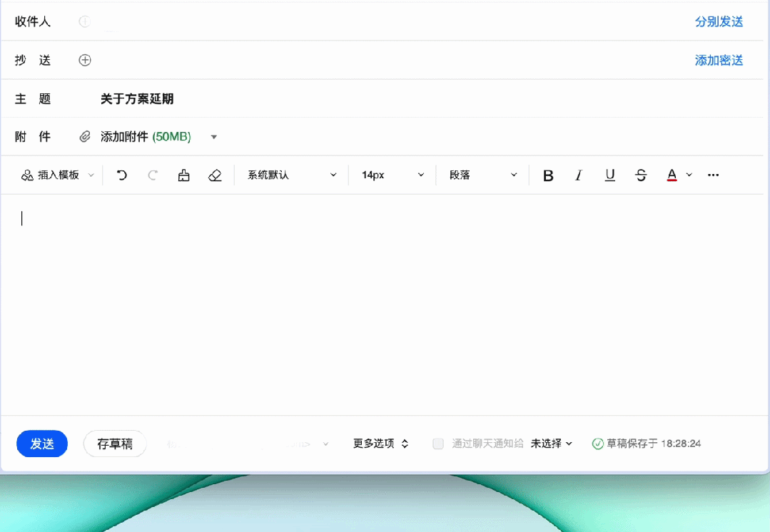The width and height of the screenshot is (770, 532).
Task: Open the more-formatting ellipsis menu
Action: [x=713, y=175]
